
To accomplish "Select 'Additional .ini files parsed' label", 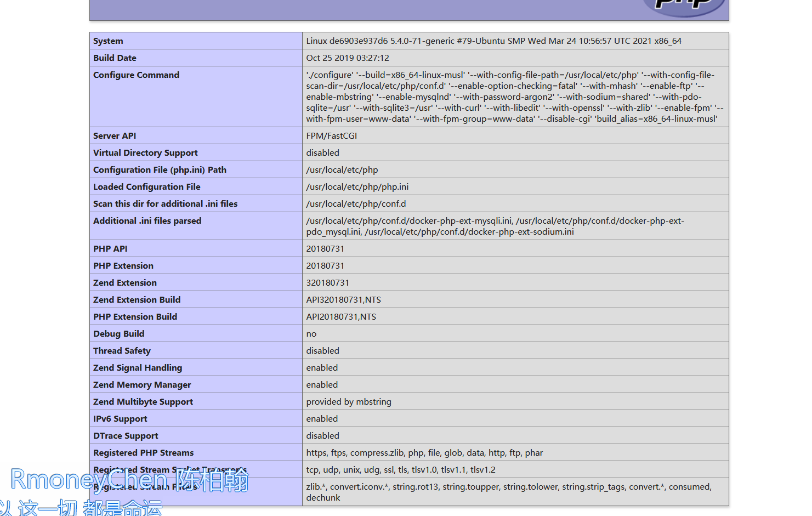I will click(147, 221).
